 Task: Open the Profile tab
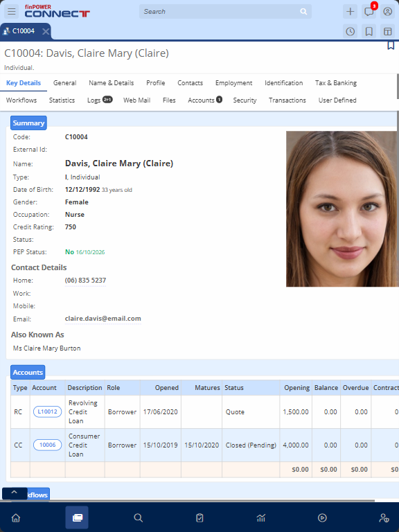(156, 83)
